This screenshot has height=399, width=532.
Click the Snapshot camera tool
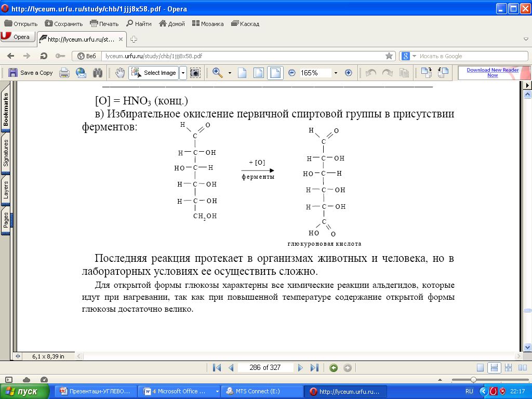point(195,73)
